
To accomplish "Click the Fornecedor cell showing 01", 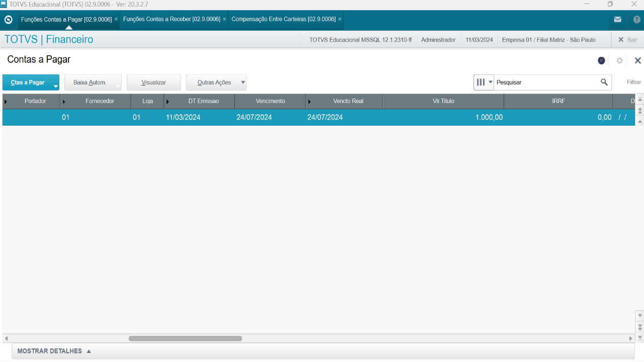I will [96, 117].
